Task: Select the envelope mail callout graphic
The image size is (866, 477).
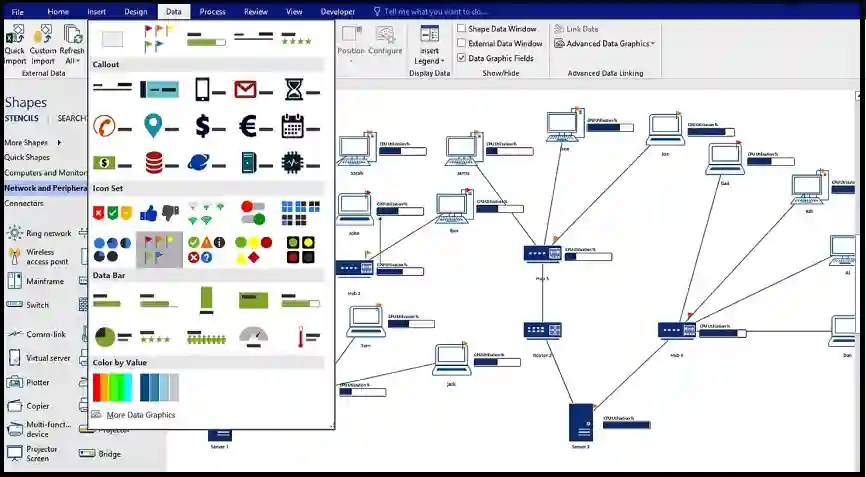Action: 253,89
